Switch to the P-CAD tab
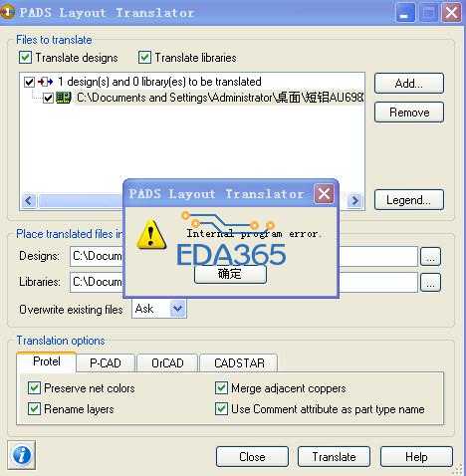This screenshot has width=466, height=476. (x=106, y=362)
